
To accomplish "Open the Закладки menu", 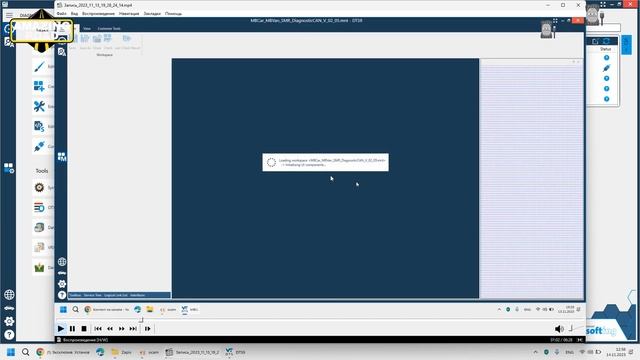I will pos(152,13).
